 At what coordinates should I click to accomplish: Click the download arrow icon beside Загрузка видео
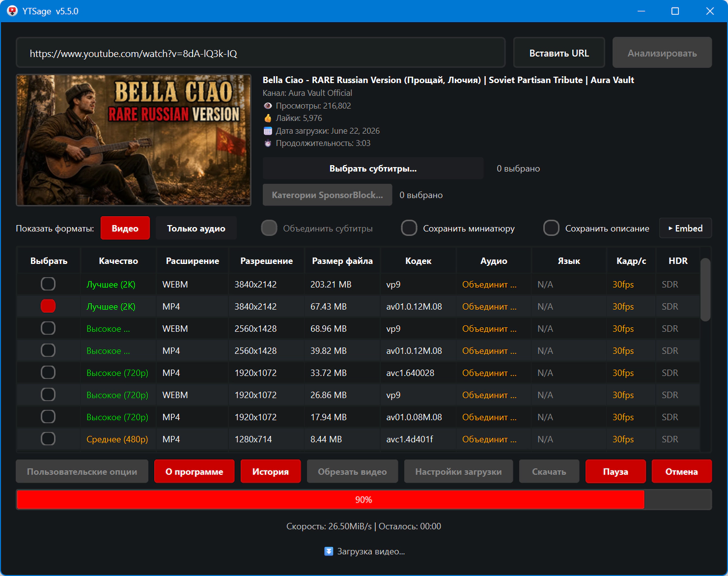tap(329, 551)
